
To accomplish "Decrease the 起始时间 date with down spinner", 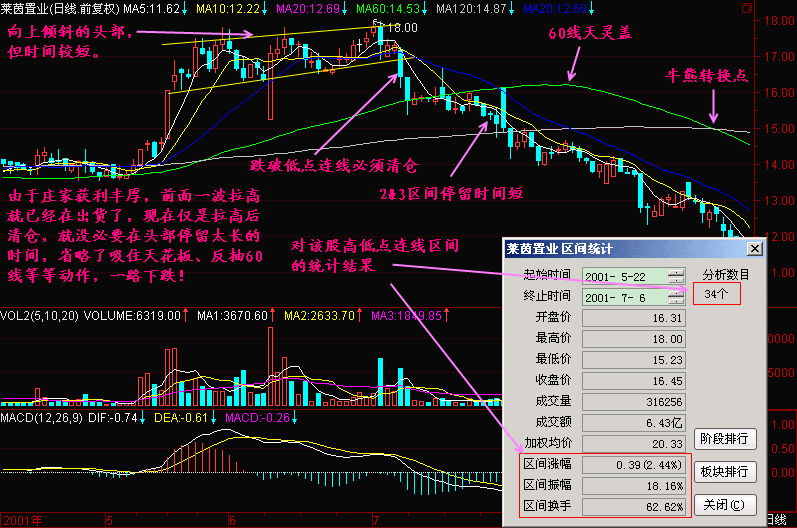I will tap(677, 278).
